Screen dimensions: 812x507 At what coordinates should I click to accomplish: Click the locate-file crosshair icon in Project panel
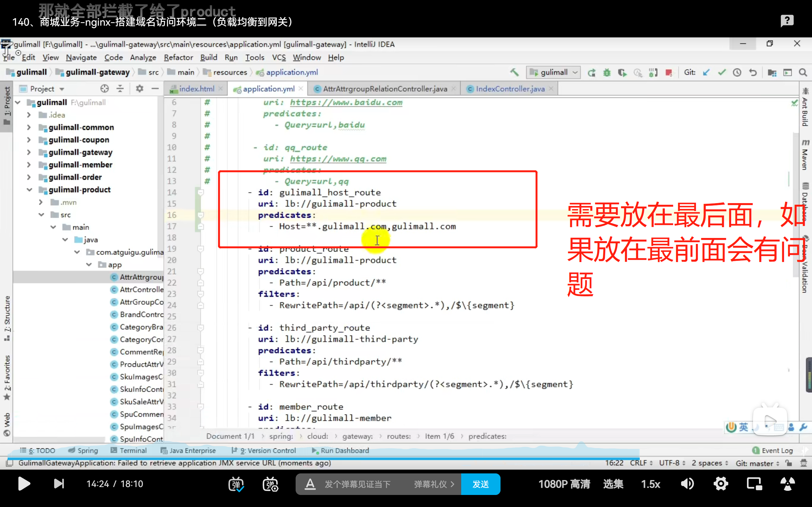tap(104, 89)
